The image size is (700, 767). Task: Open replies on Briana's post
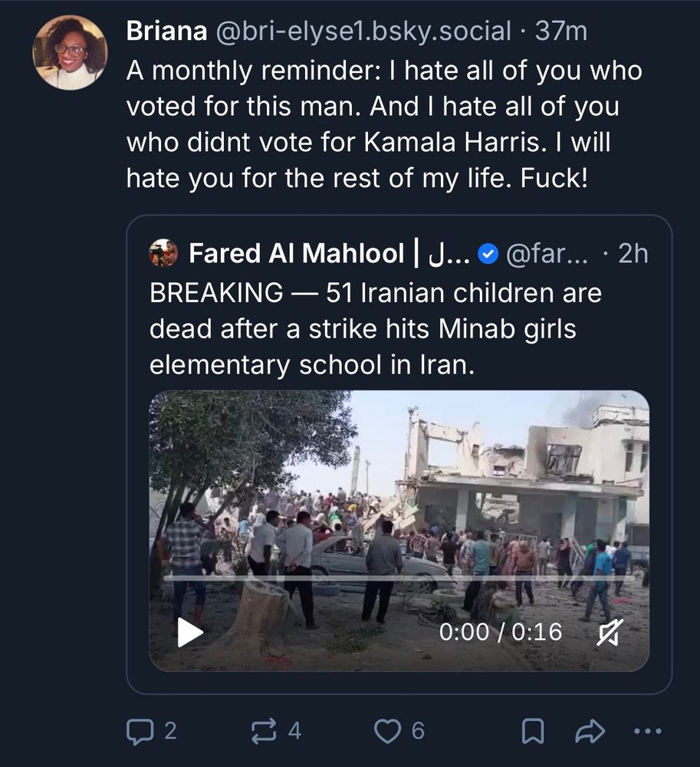tap(142, 731)
